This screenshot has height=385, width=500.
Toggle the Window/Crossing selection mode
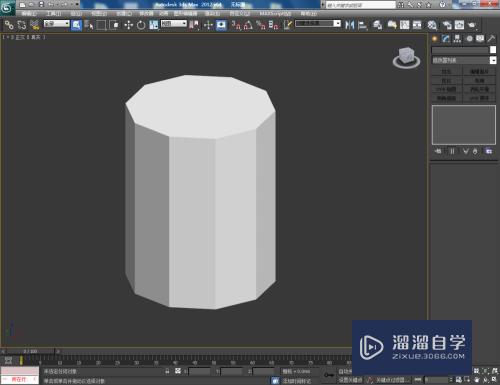click(x=114, y=25)
